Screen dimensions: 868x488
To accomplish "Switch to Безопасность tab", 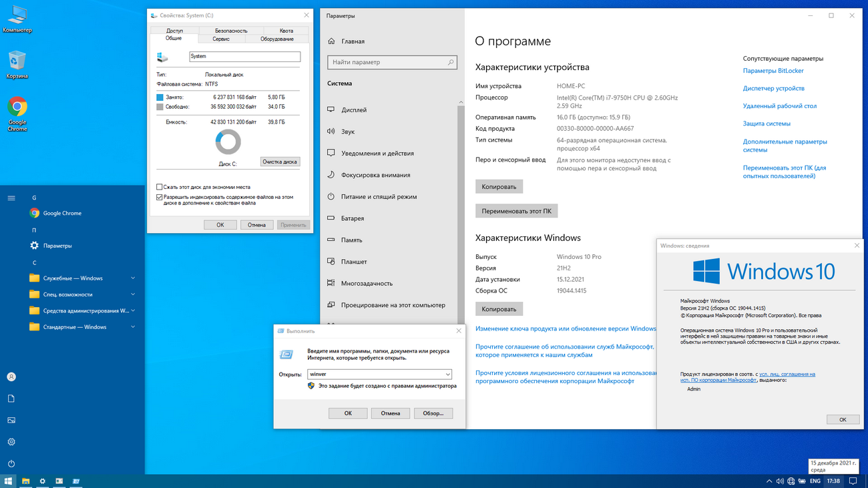I will (231, 31).
